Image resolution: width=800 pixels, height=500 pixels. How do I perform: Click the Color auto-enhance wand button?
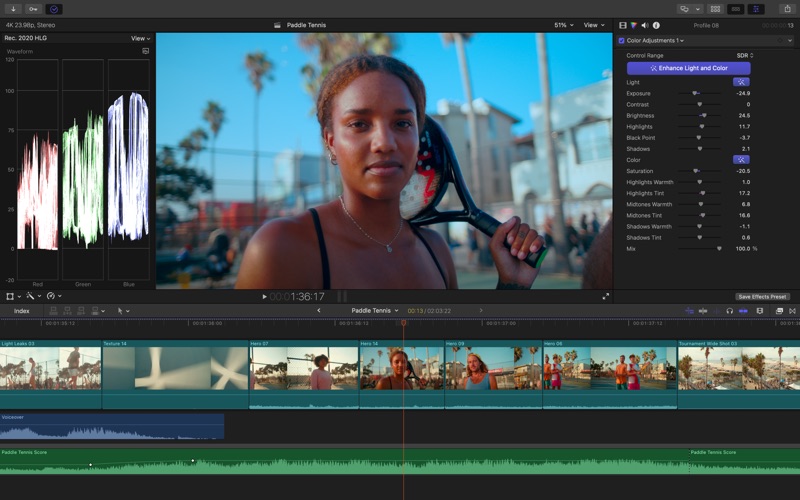click(x=741, y=160)
